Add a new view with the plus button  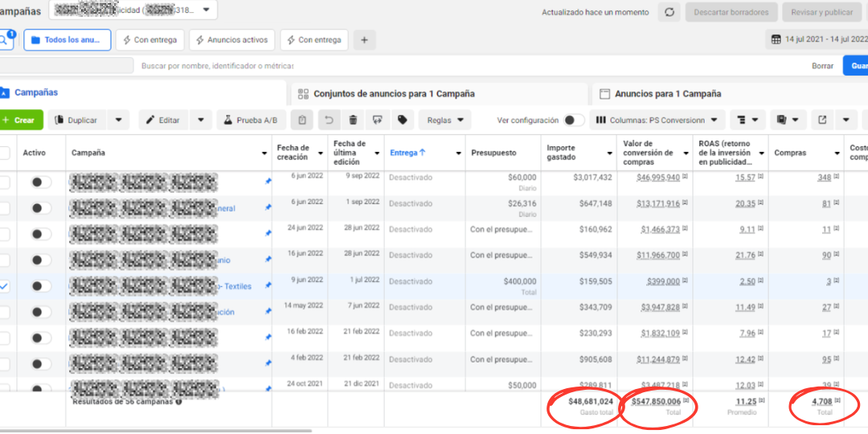tap(364, 40)
